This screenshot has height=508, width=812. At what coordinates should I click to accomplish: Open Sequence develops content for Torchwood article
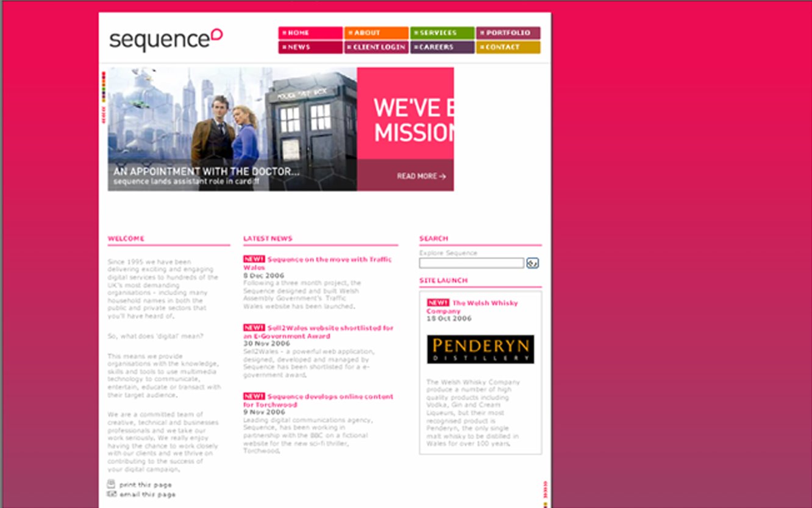tap(318, 400)
